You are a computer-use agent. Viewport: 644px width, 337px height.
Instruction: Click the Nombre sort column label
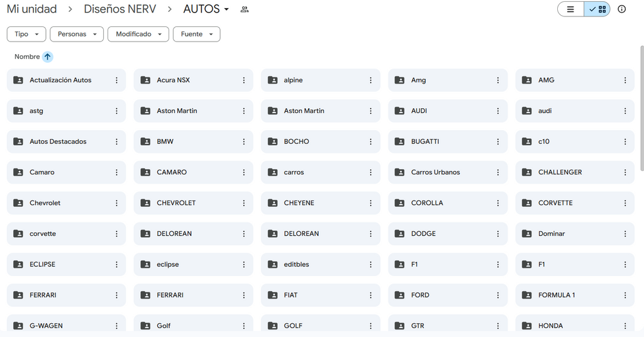[x=27, y=57]
